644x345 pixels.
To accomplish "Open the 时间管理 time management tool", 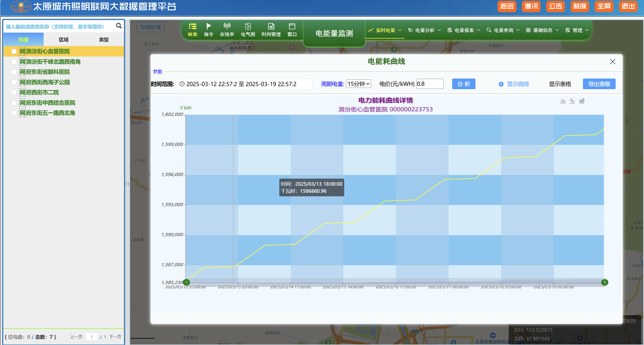I will tap(271, 30).
